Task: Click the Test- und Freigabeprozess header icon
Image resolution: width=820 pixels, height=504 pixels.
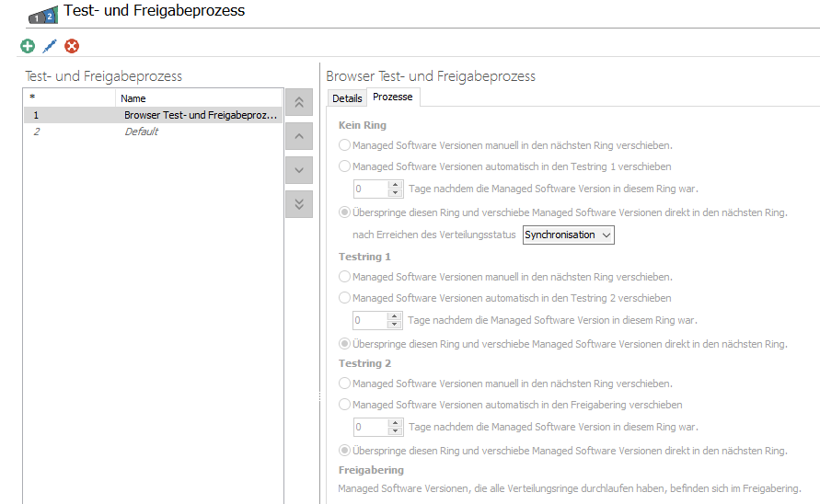Action: click(x=42, y=16)
